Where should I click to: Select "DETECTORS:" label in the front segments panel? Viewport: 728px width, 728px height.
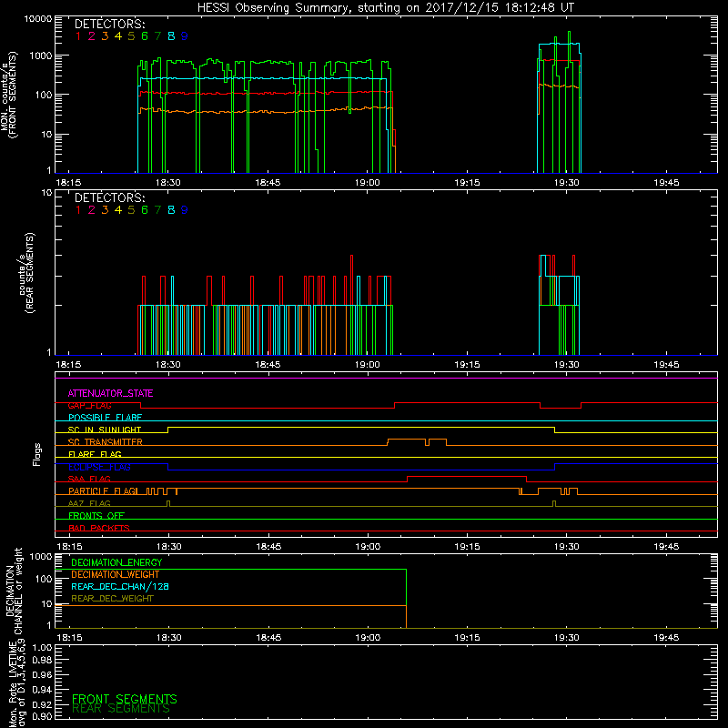click(109, 25)
